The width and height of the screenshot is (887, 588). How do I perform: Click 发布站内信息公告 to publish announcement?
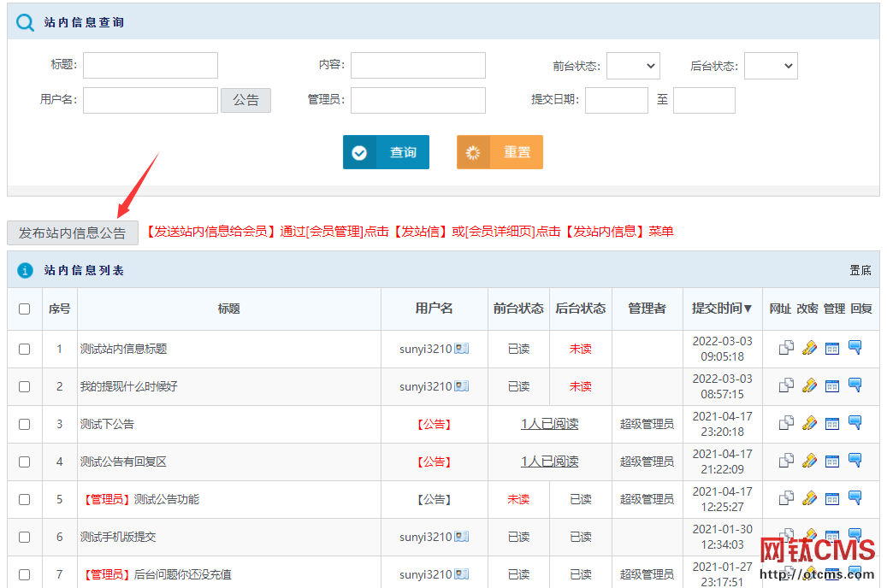(x=72, y=232)
